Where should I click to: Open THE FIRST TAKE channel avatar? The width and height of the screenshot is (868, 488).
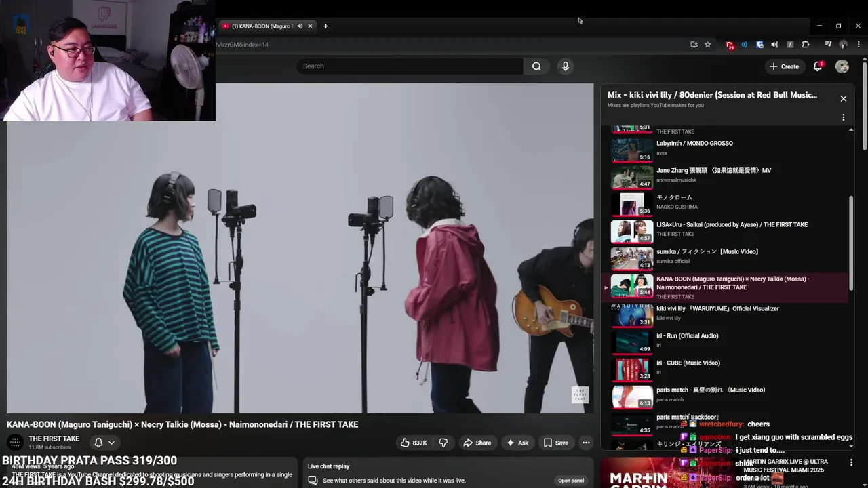pos(15,443)
